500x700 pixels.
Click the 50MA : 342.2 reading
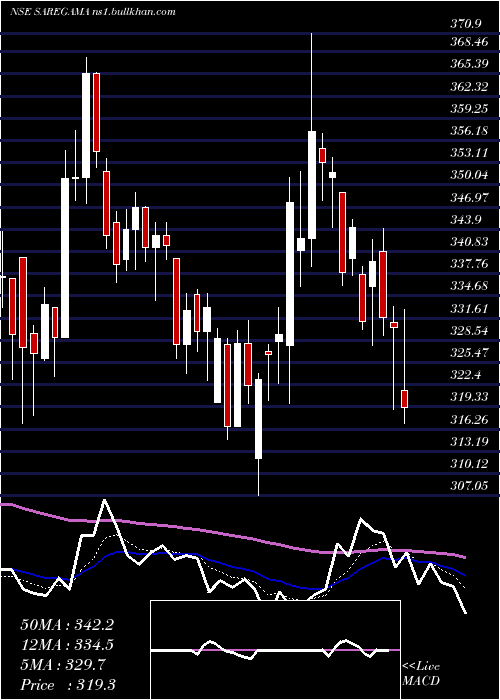67,625
